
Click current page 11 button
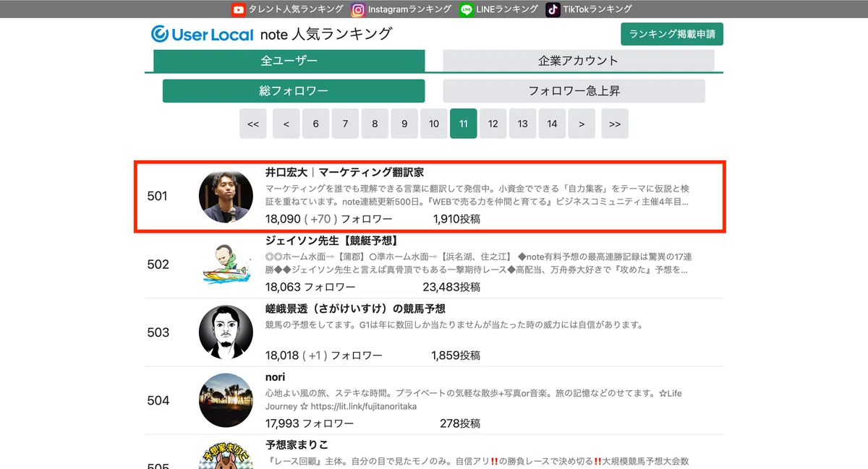[464, 124]
